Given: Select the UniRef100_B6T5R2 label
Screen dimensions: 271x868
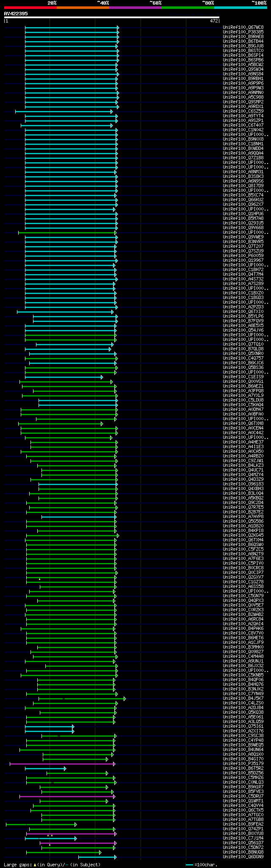Looking at the screenshot, I should click(243, 768).
